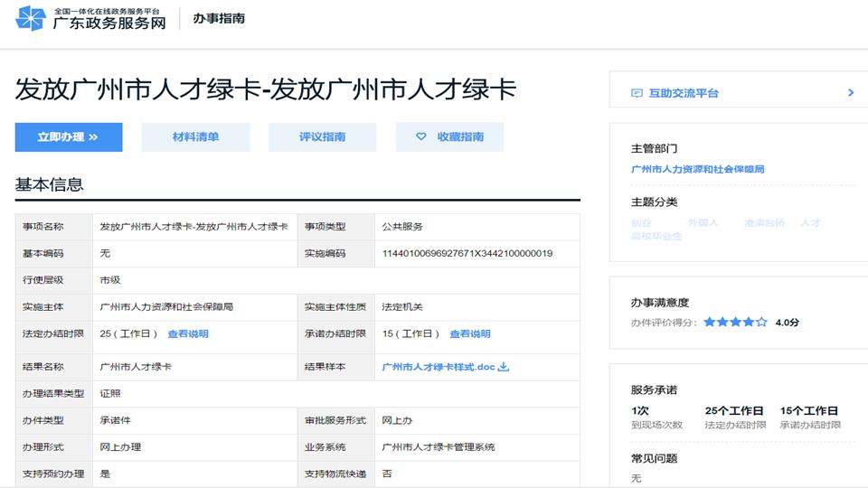The height and width of the screenshot is (488, 868).
Task: Open the 材料清单 section
Action: pyautogui.click(x=195, y=137)
